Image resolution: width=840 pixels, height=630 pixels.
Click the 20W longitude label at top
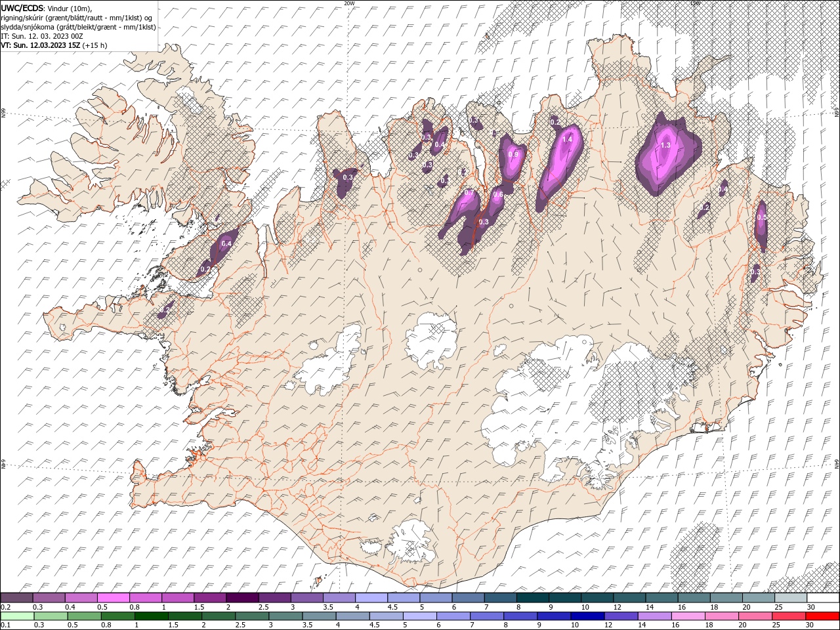pos(349,3)
